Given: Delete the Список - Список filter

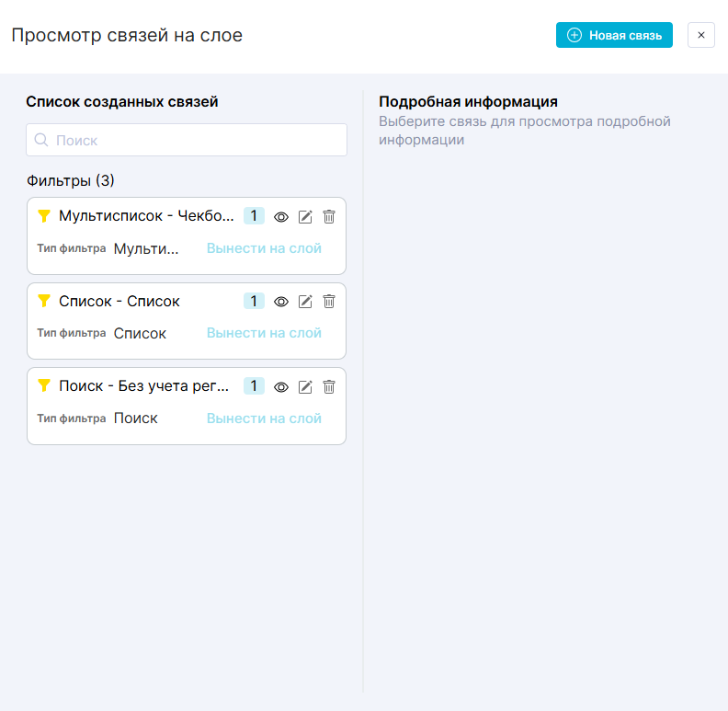Looking at the screenshot, I should point(329,302).
